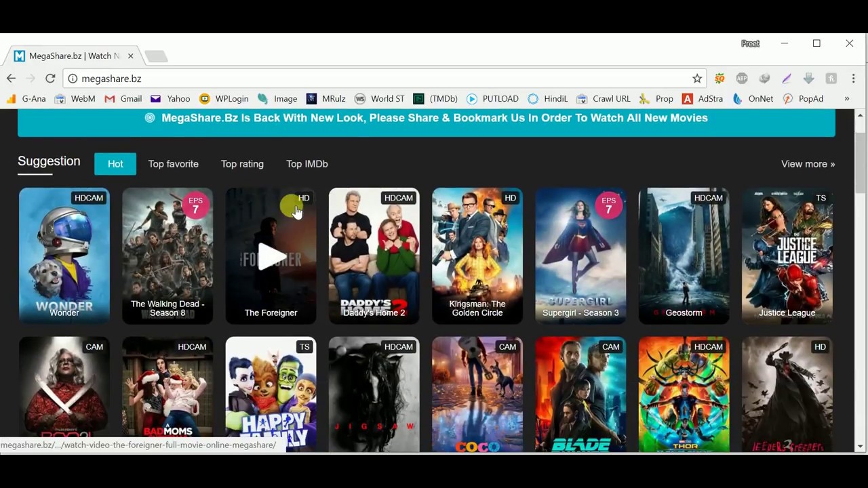Select the Hot suggestion tab
The height and width of the screenshot is (488, 868).
pyautogui.click(x=115, y=164)
